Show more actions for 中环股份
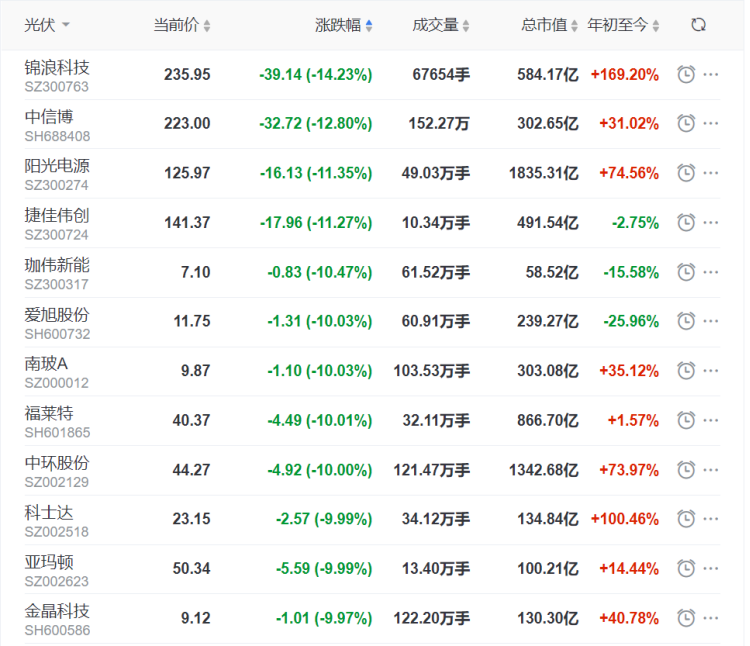Image resolution: width=750 pixels, height=646 pixels. click(x=711, y=470)
